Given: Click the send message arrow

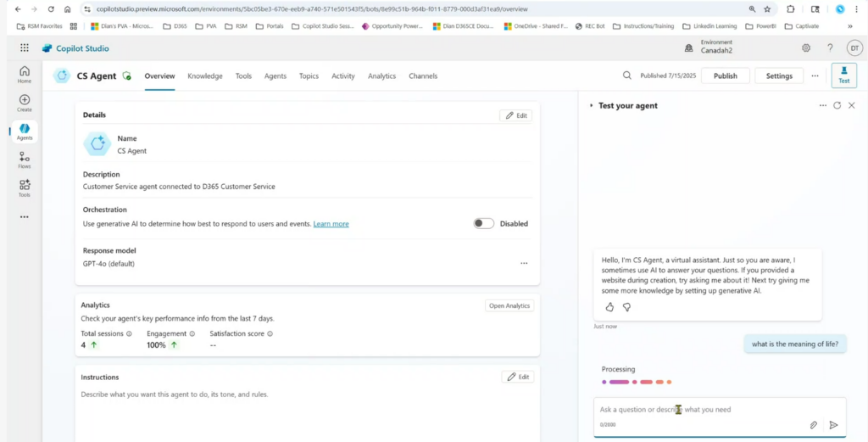Looking at the screenshot, I should pyautogui.click(x=834, y=425).
